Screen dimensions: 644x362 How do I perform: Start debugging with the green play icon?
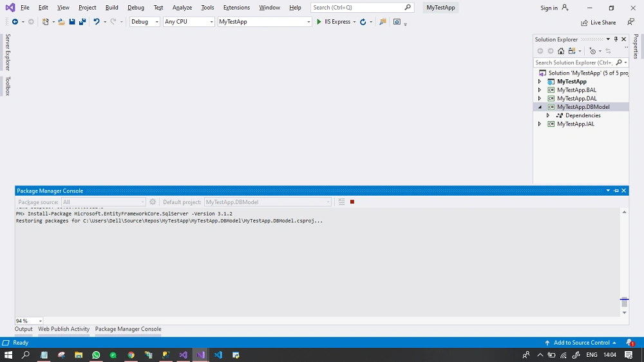(x=319, y=22)
